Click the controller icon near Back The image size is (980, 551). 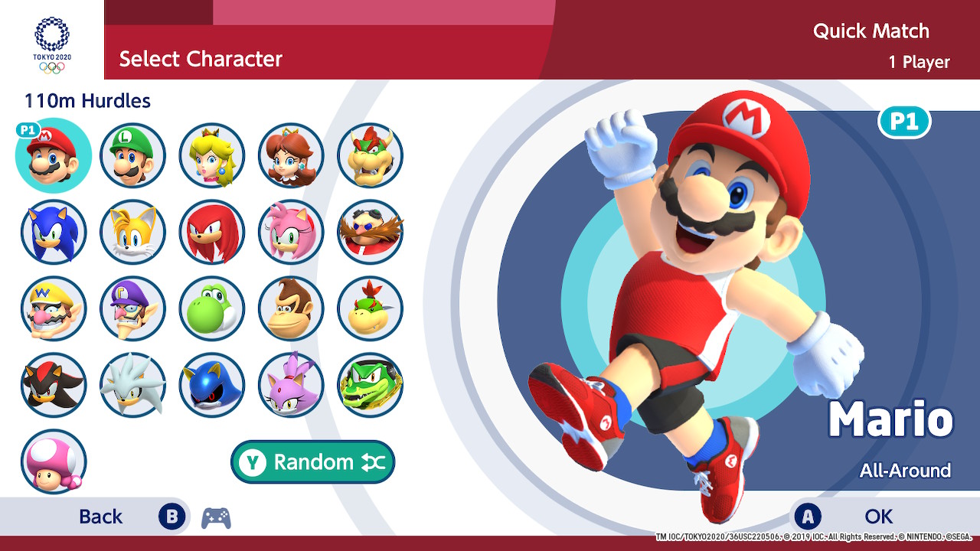pos(216,518)
